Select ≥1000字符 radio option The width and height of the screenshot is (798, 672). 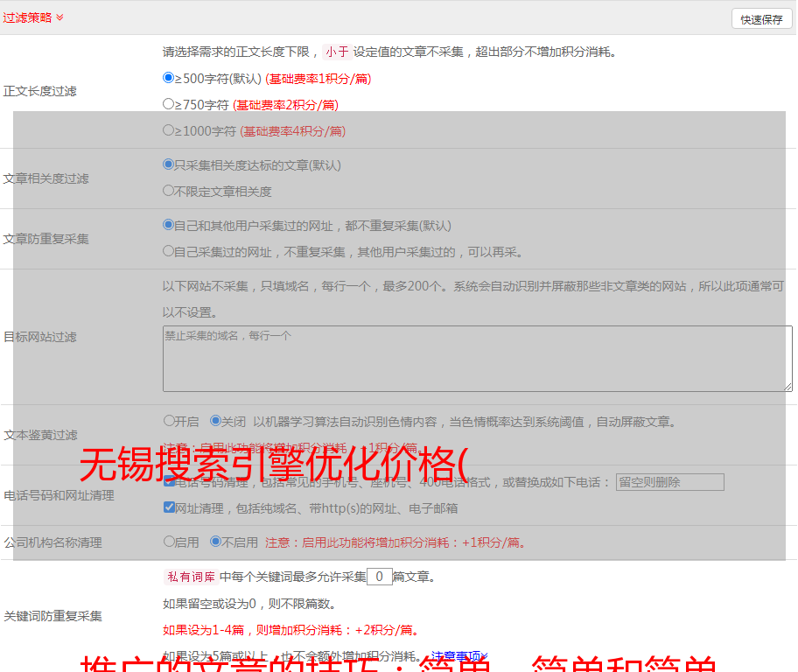(x=168, y=130)
